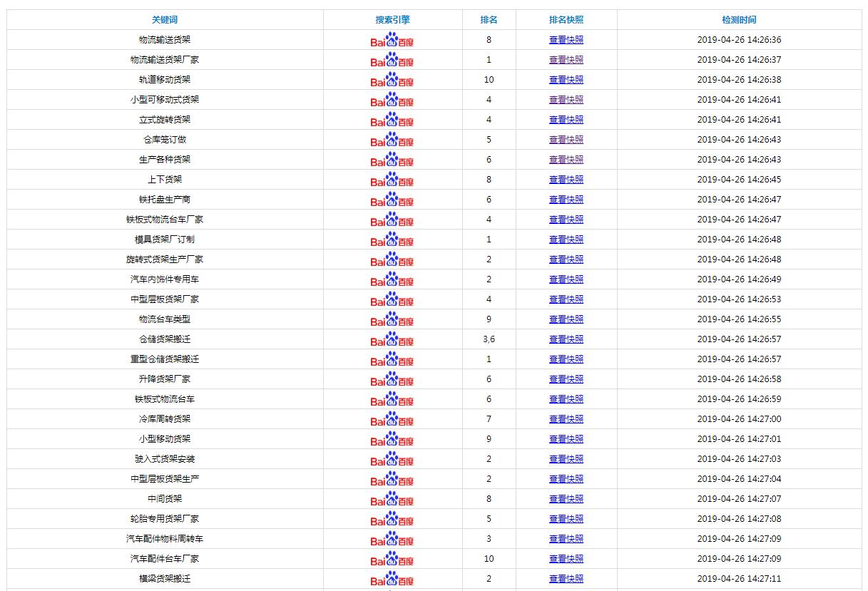Click the timestamp 2019-04-26 14:26:55
This screenshot has height=591, width=868.
pos(739,319)
